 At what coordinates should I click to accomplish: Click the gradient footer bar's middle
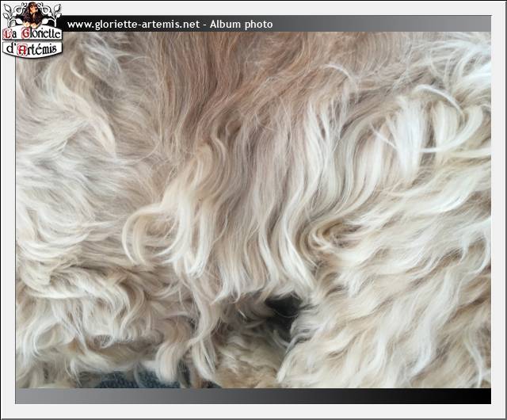(x=253, y=396)
